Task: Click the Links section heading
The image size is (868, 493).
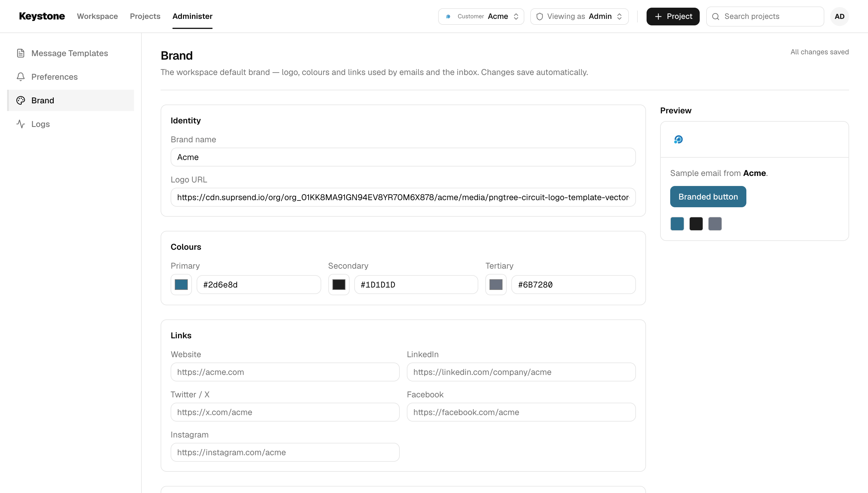Action: 181,335
